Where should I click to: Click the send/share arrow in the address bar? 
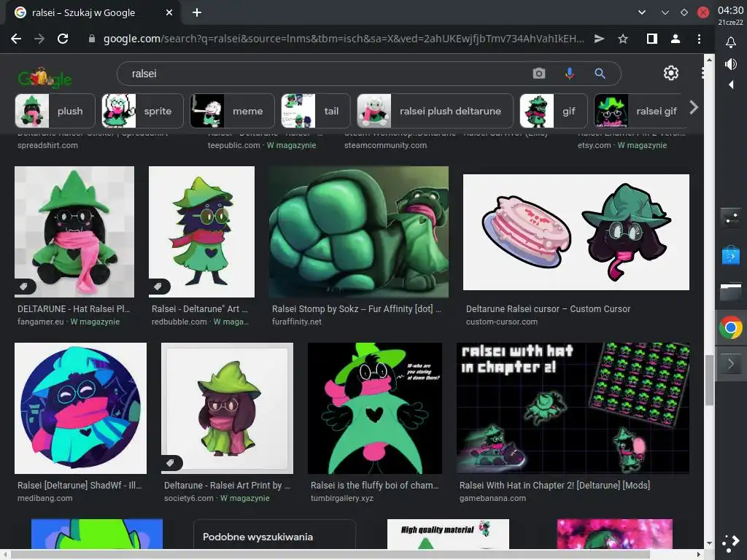pos(600,39)
